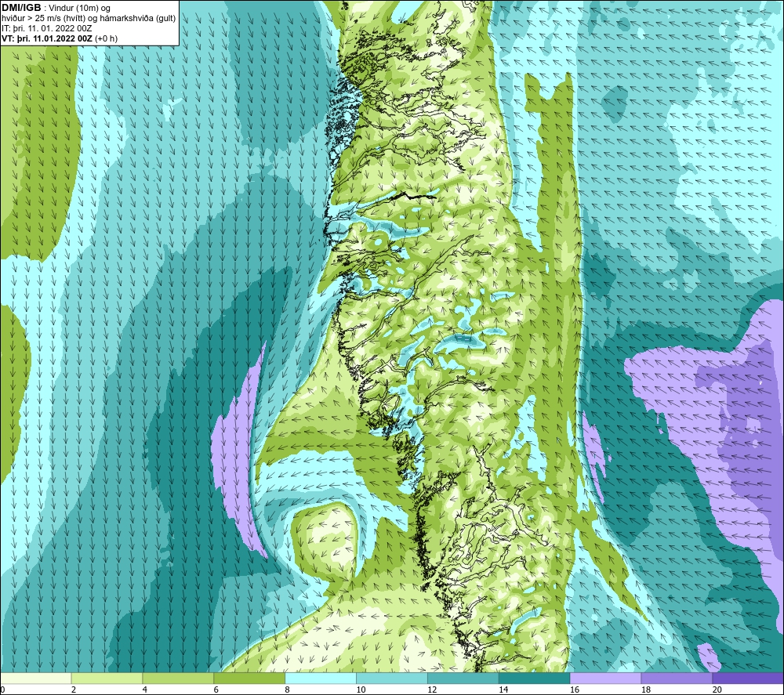Click the '4' label on the legend scale
The width and height of the screenshot is (784, 695).
145,690
